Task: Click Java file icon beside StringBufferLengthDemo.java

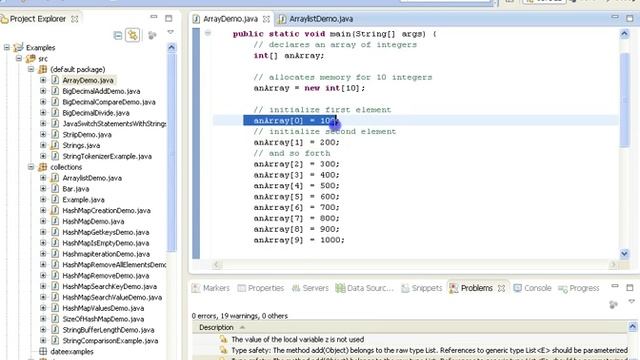Action: (55, 329)
